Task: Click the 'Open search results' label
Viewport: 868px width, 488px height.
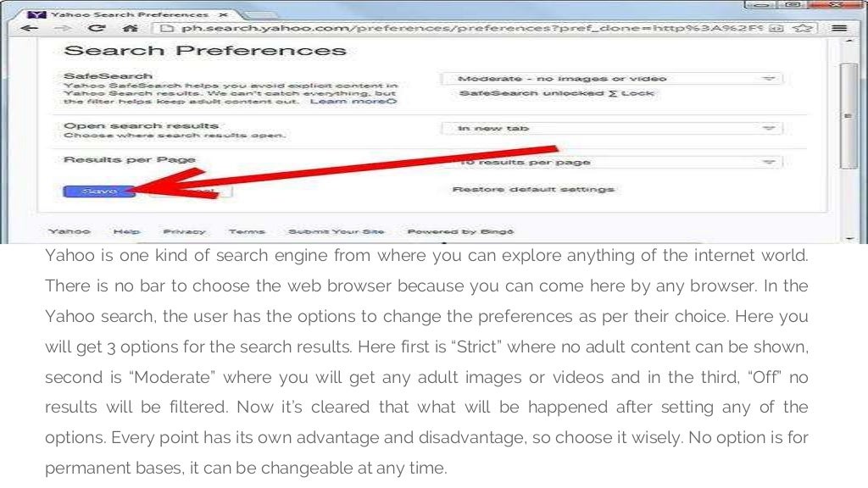Action: tap(142, 125)
